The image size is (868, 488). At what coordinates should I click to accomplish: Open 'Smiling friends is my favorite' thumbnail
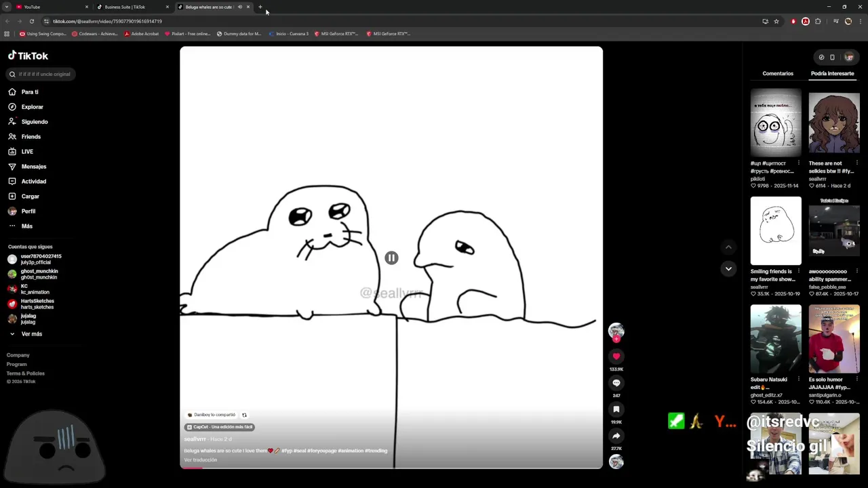pos(776,230)
